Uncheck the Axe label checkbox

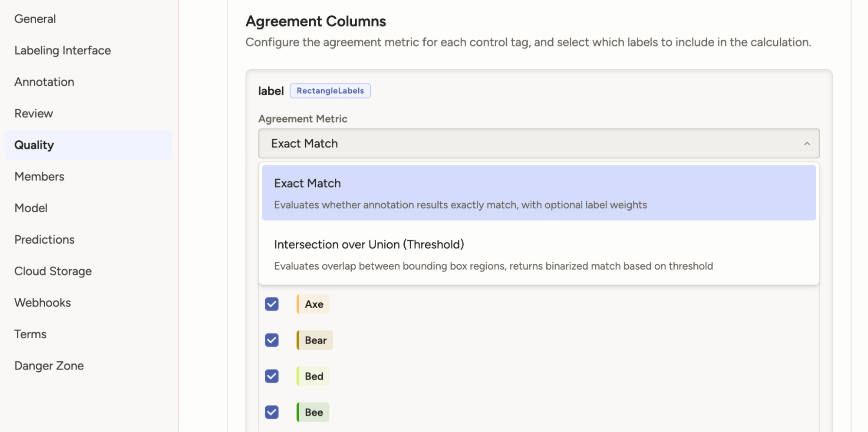[272, 304]
